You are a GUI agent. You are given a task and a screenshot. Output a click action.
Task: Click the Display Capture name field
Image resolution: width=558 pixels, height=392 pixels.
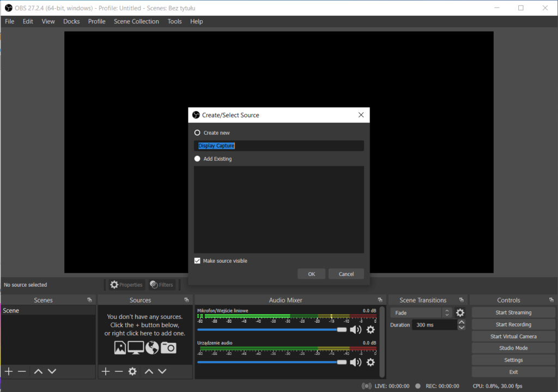coord(278,146)
